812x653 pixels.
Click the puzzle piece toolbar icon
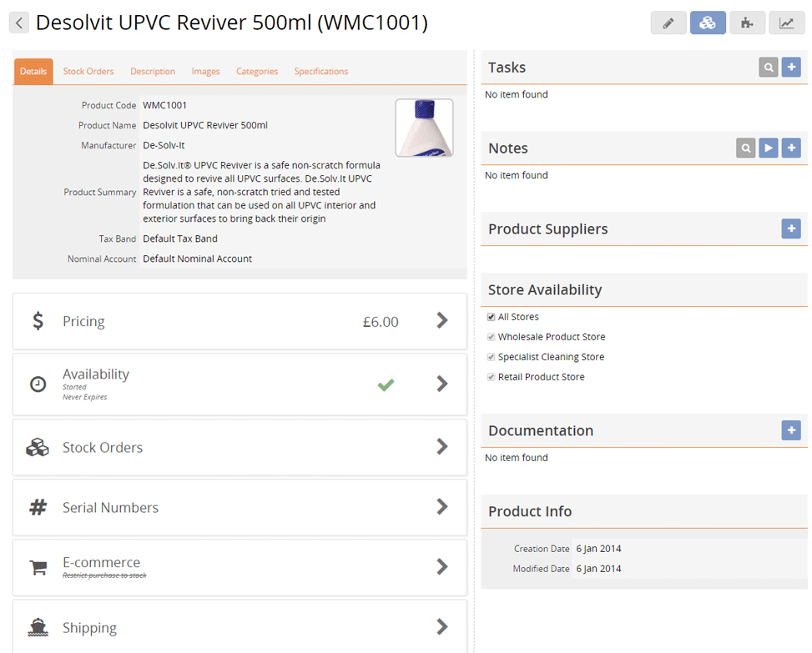coord(747,23)
